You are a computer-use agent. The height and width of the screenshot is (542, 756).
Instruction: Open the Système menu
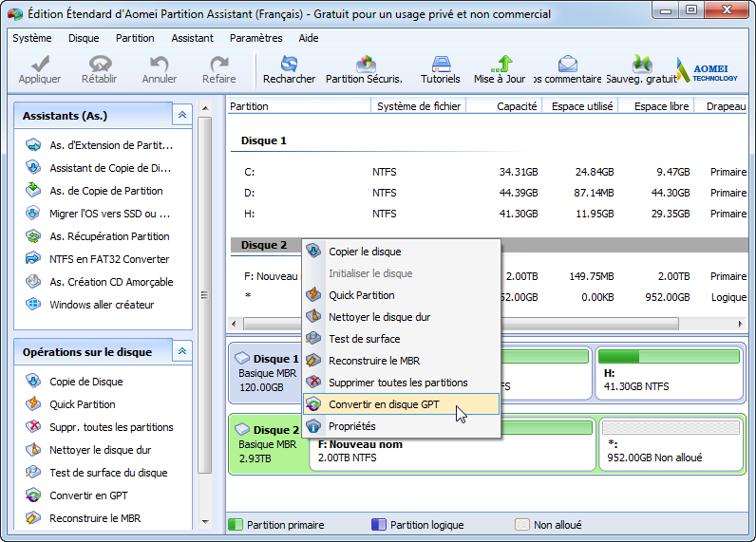pos(32,38)
